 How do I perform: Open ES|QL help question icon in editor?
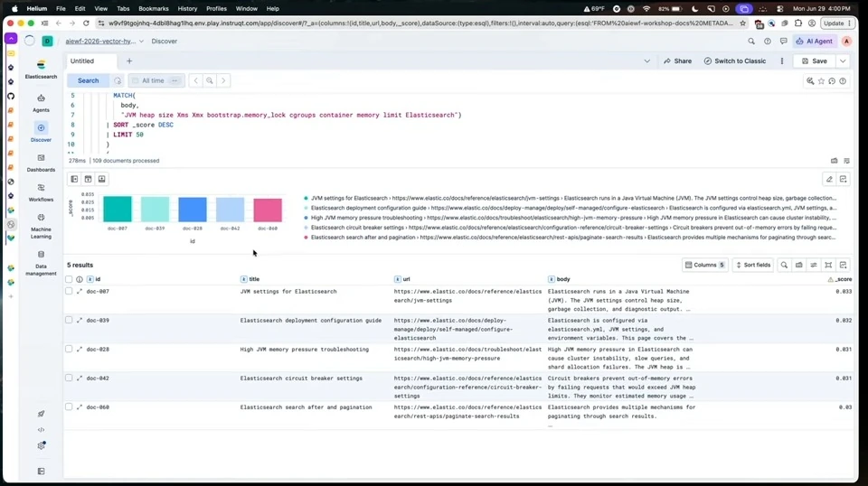843,80
